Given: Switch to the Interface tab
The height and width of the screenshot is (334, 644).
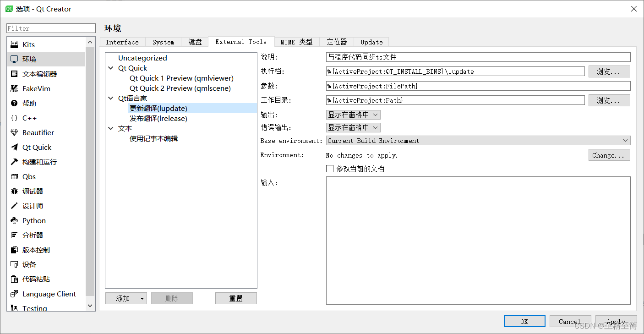Looking at the screenshot, I should (x=122, y=42).
